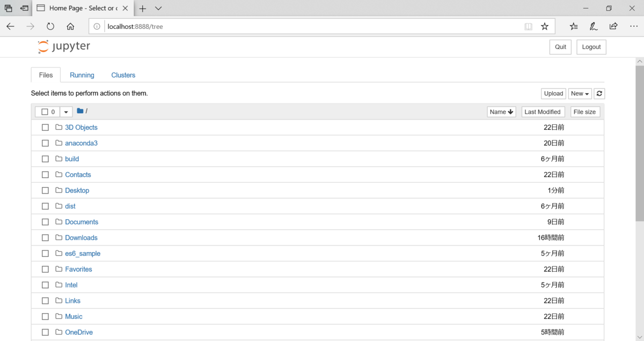Switch to the Files tab
644x341 pixels.
click(x=46, y=75)
